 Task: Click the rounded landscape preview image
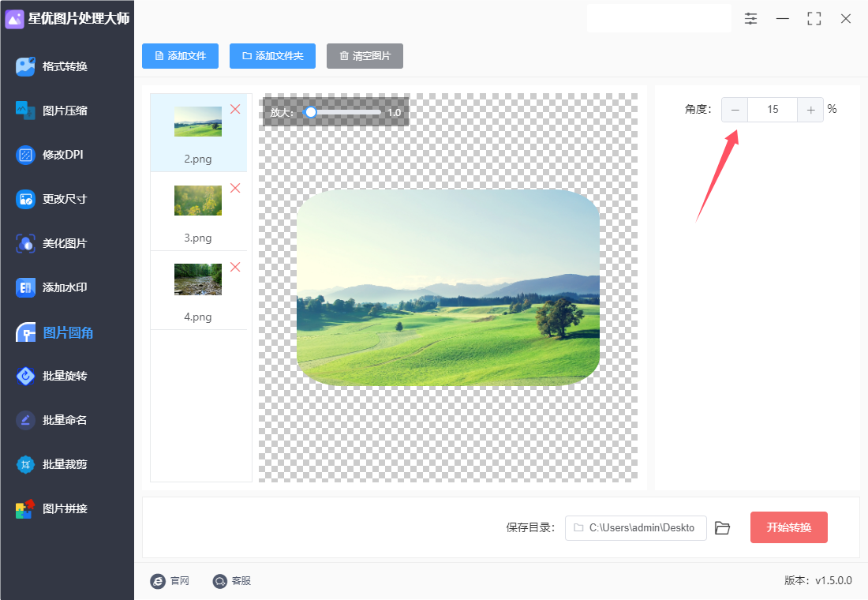point(448,287)
